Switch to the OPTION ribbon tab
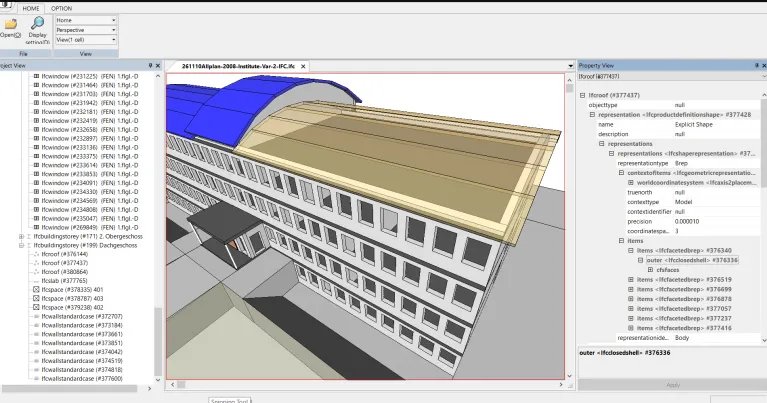Image resolution: width=767 pixels, height=403 pixels. (62, 8)
